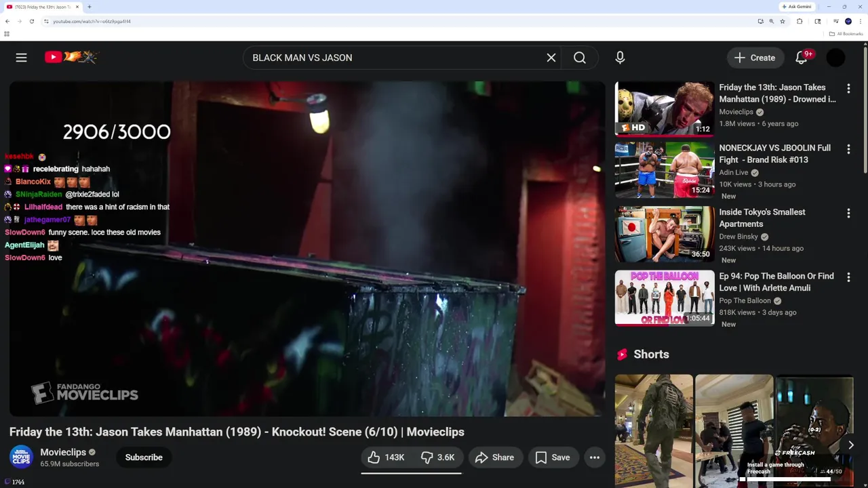Screen dimensions: 868x488
Task: Close the Friday the 13th tab
Action: [77, 7]
